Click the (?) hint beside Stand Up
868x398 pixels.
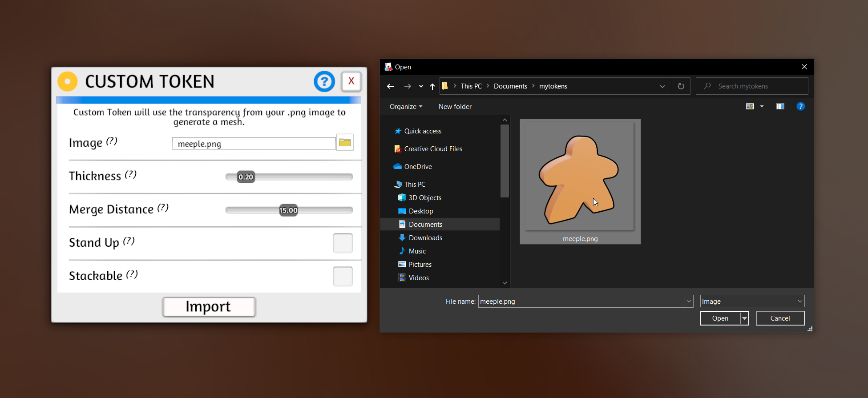(129, 241)
